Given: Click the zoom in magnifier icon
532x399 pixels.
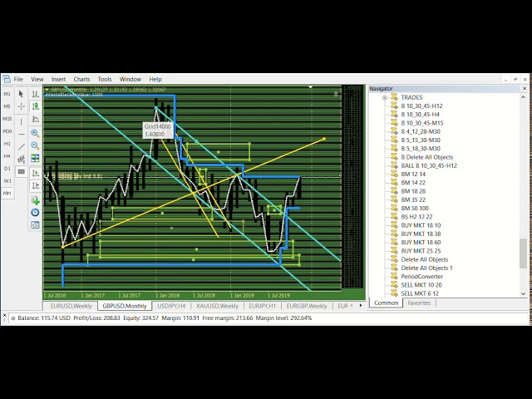Looking at the screenshot, I should tap(35, 133).
